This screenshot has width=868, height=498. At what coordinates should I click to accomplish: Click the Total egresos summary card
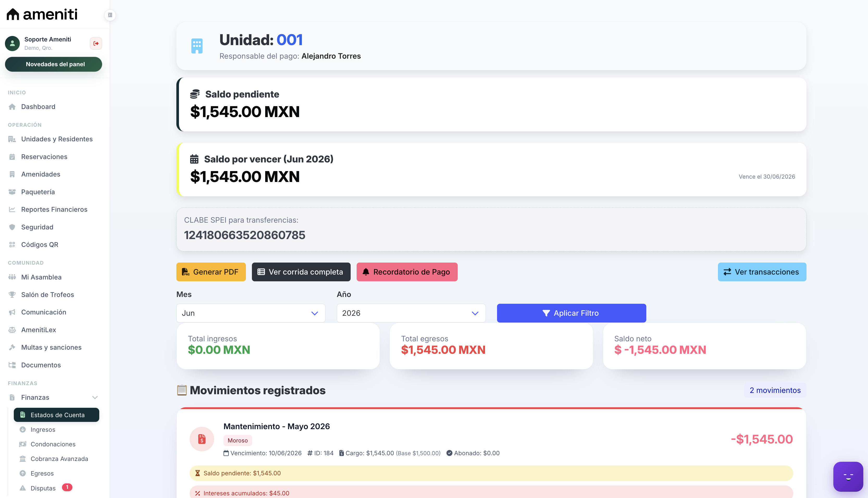pos(491,346)
